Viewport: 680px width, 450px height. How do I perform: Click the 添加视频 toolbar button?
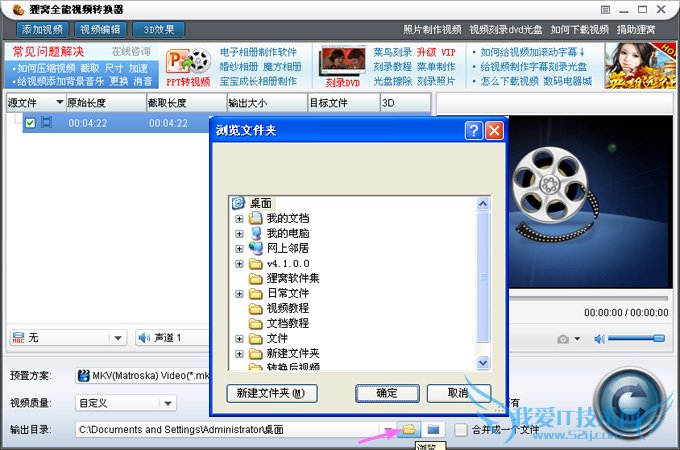click(x=42, y=29)
